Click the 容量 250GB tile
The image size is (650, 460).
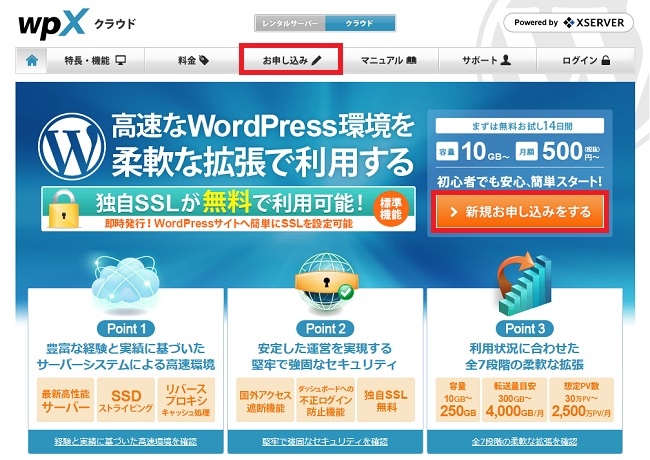point(458,400)
